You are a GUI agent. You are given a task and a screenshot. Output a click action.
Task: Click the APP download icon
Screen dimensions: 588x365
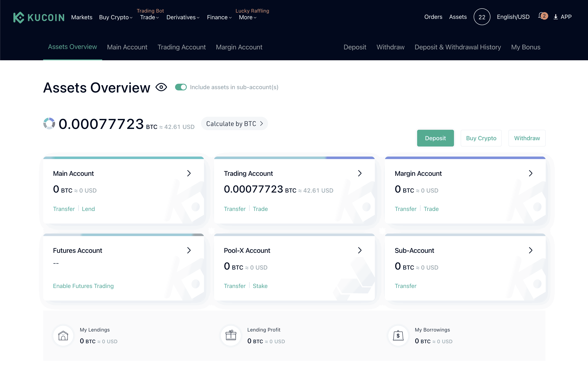click(x=556, y=17)
